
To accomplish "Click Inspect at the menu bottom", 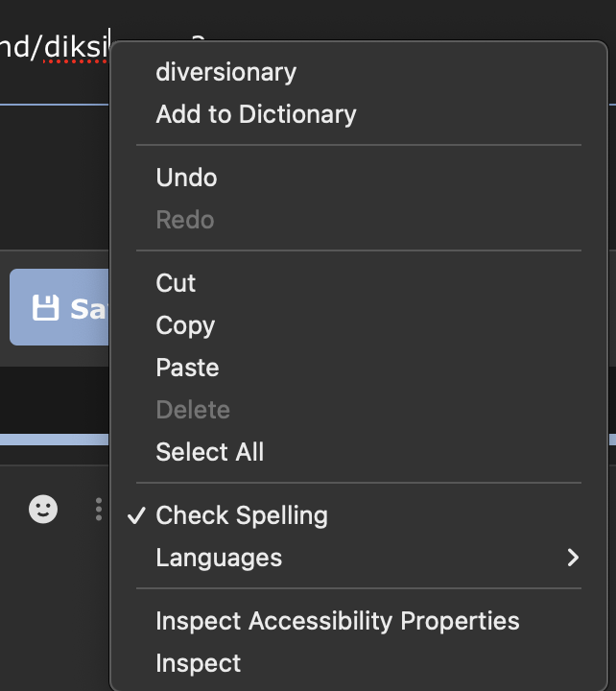I will pos(198,663).
